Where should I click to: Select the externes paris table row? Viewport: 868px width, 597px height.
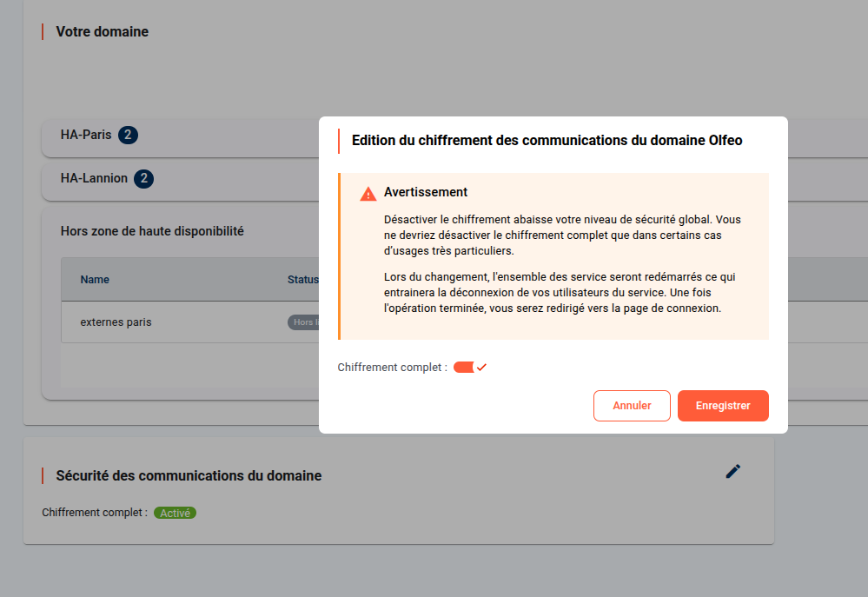116,322
